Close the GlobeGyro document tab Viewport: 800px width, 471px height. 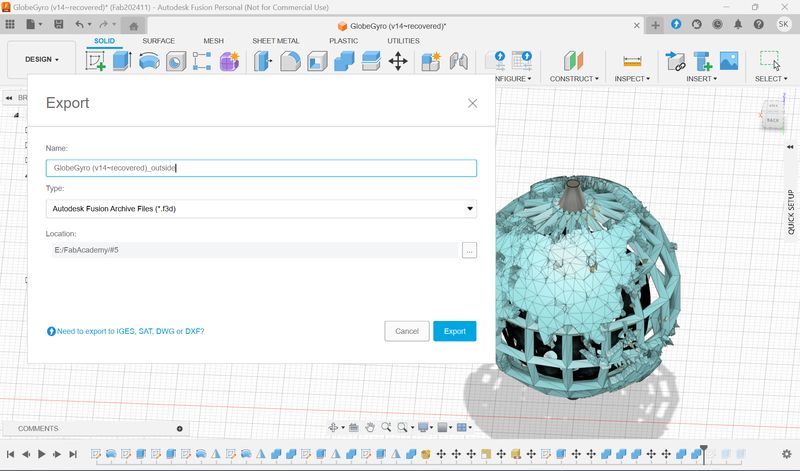pos(636,26)
